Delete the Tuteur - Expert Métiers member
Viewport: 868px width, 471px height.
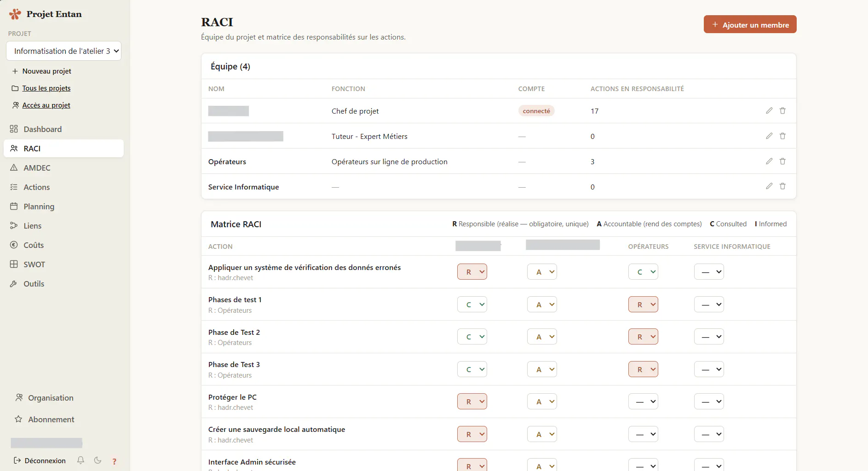[x=782, y=136]
